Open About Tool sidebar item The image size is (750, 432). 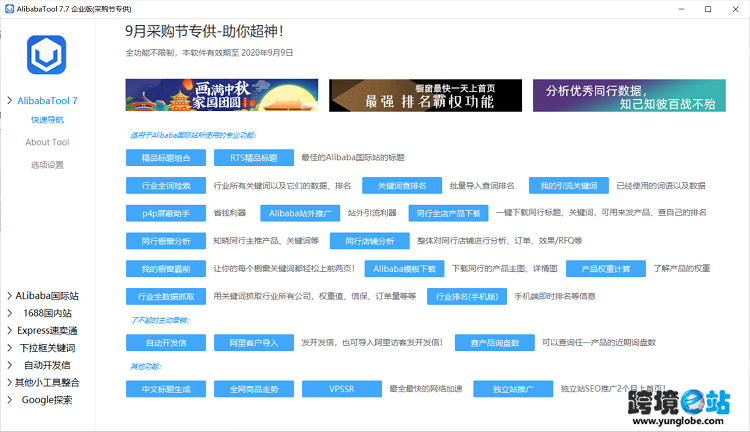pyautogui.click(x=47, y=142)
